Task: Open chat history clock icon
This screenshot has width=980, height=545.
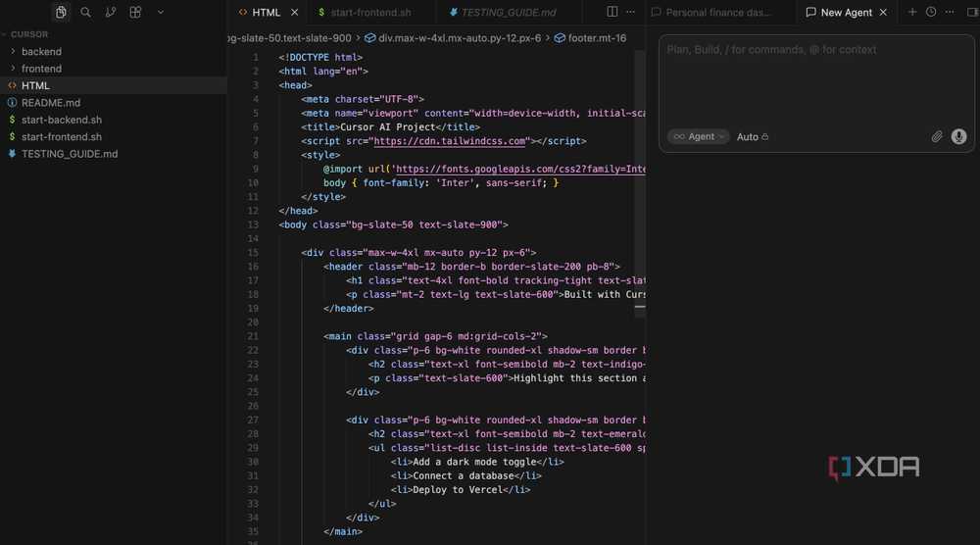Action: tap(931, 12)
